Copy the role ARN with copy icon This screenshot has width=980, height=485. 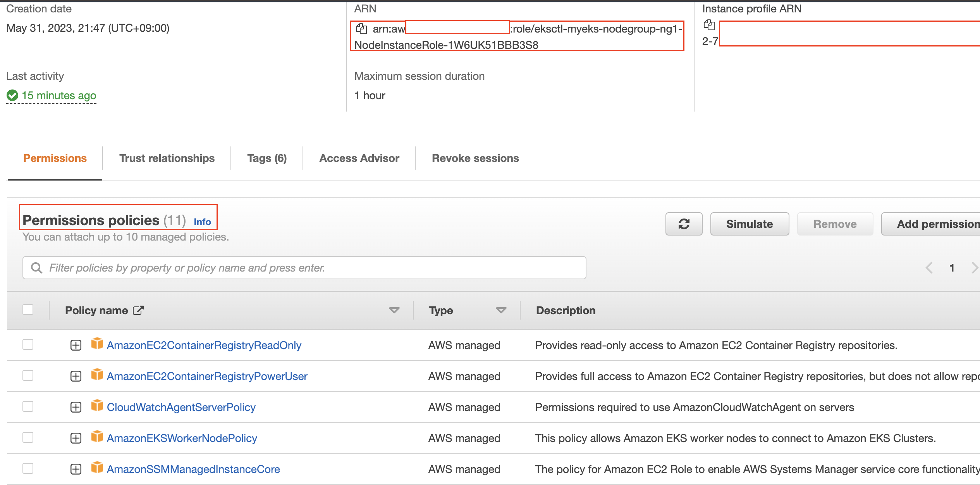coord(361,29)
